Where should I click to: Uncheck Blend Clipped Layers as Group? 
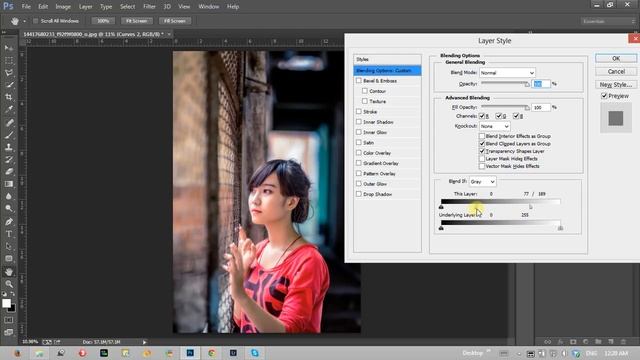(x=482, y=144)
